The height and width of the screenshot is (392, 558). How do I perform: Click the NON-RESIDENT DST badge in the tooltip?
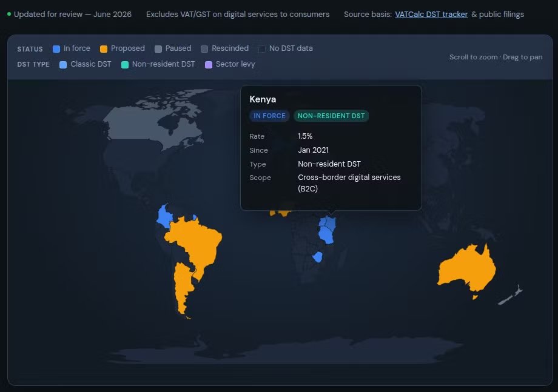click(331, 116)
